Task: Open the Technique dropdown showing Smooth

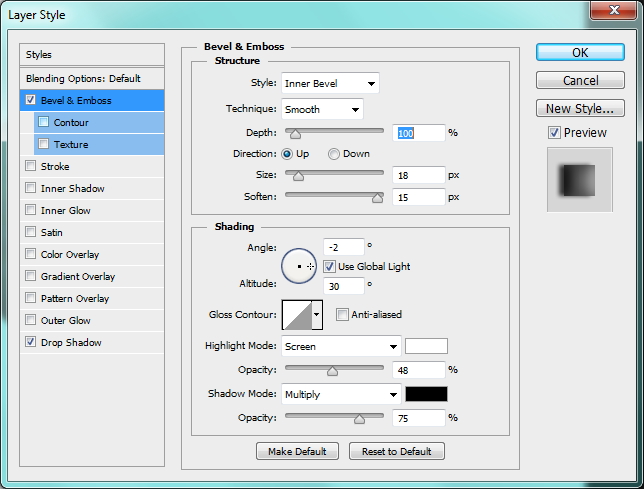Action: [322, 109]
